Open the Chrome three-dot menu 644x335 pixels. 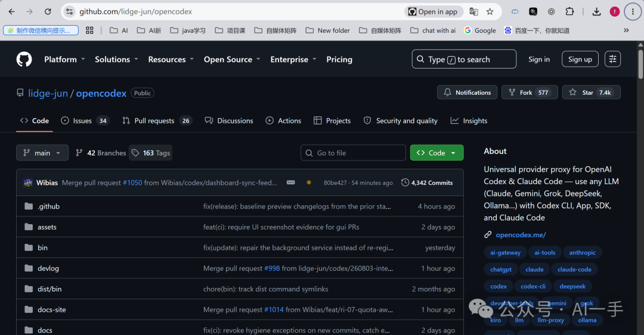coord(633,11)
